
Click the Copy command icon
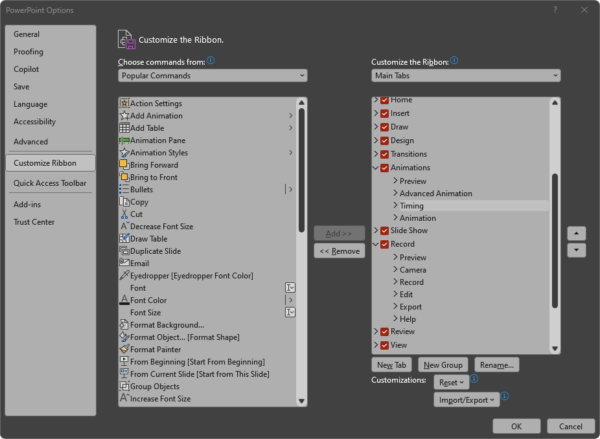tap(124, 202)
